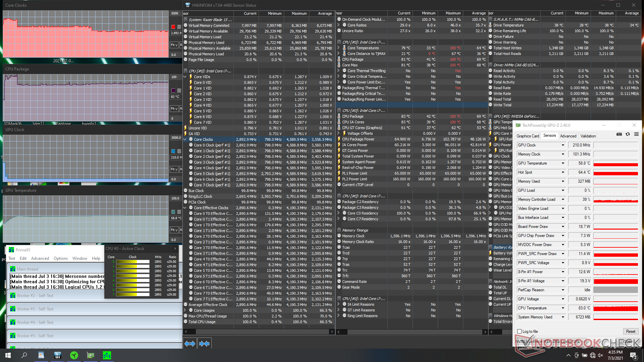Click the collapse columns arrows button in HWiNFO
The height and width of the screenshot is (362, 644).
204,344
